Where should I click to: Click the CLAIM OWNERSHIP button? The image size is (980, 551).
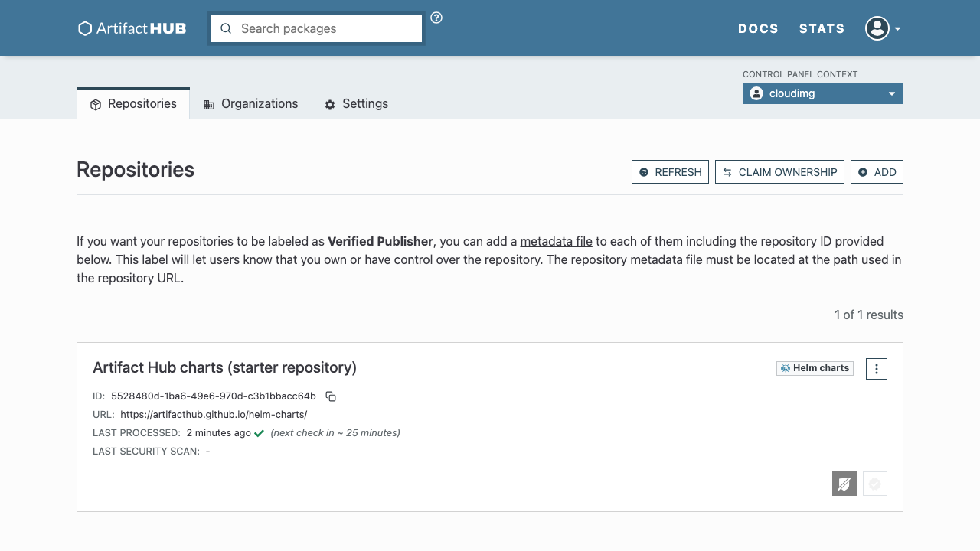779,172
